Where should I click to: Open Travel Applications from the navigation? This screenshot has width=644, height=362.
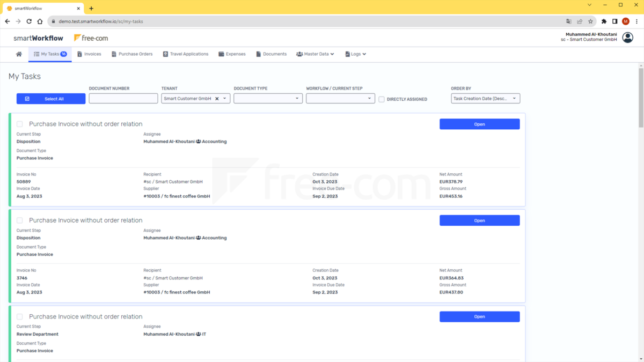(165, 54)
